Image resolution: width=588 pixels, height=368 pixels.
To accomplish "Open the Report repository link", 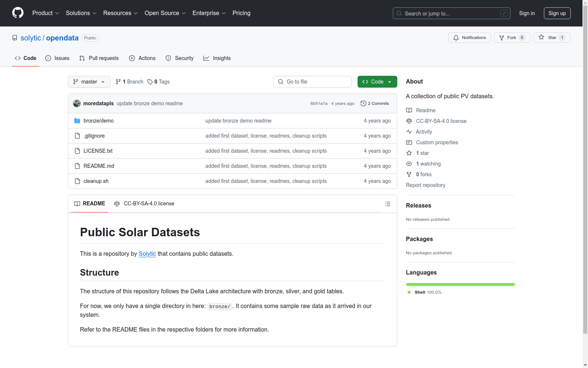I will point(426,185).
